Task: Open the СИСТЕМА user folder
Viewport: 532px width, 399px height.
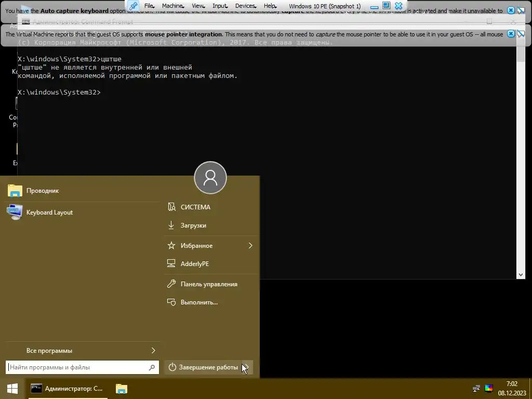Action: 211,207
